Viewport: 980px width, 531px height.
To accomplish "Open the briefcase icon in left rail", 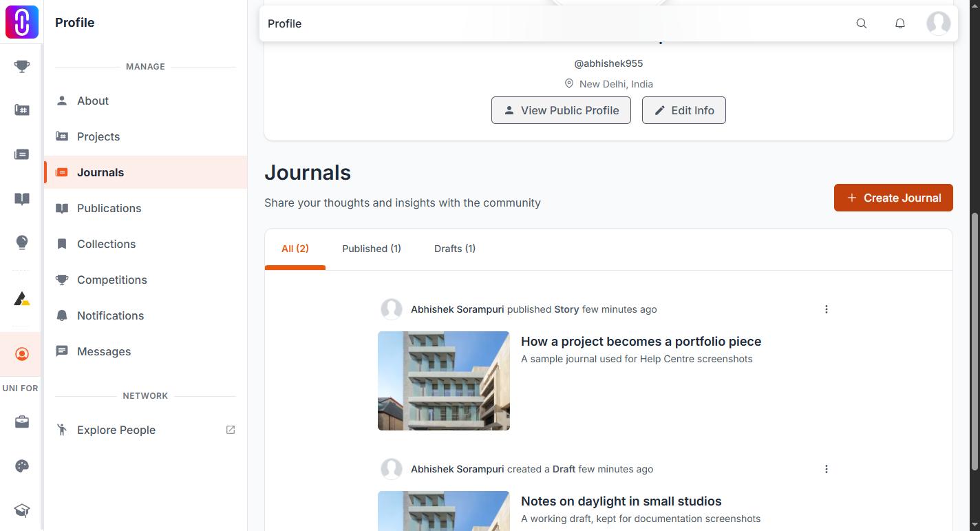I will [x=22, y=422].
